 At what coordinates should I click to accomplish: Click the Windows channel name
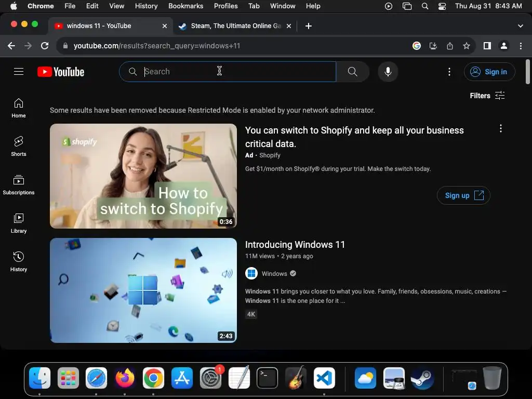pyautogui.click(x=274, y=273)
